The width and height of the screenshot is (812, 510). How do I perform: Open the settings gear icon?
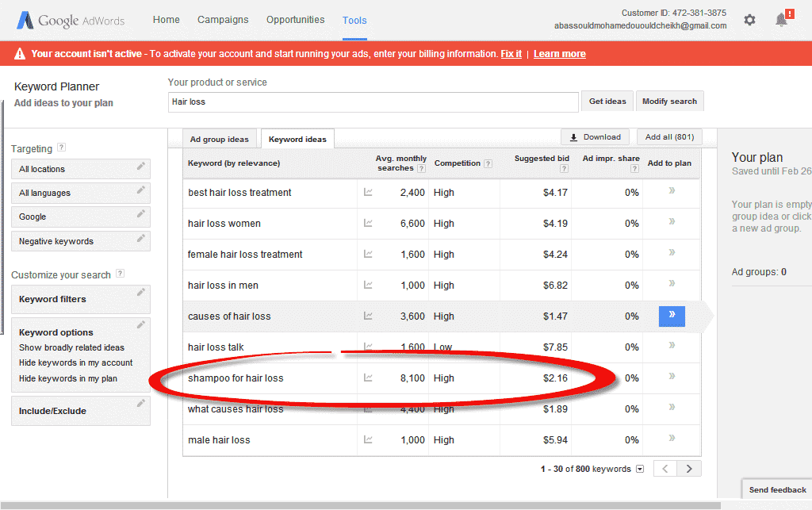pyautogui.click(x=749, y=20)
